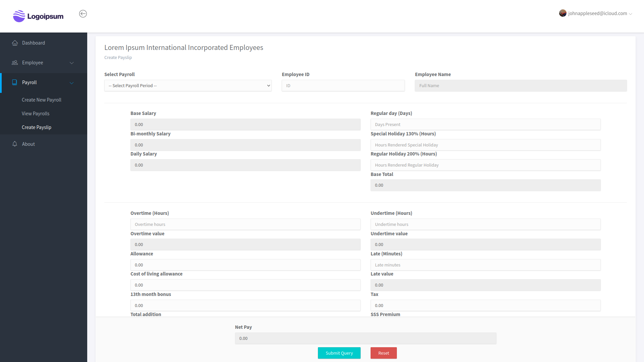644x362 pixels.
Task: Click the back arrow circle icon
Action: coord(83,14)
